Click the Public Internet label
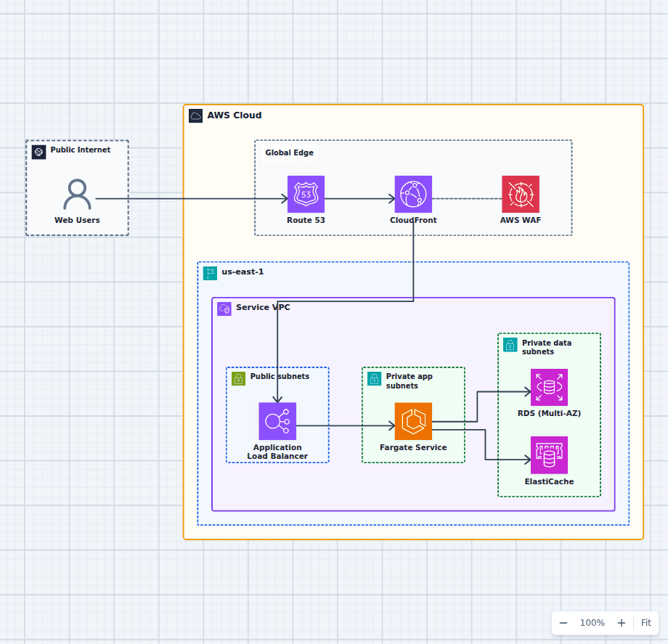668x644 pixels. [x=80, y=150]
